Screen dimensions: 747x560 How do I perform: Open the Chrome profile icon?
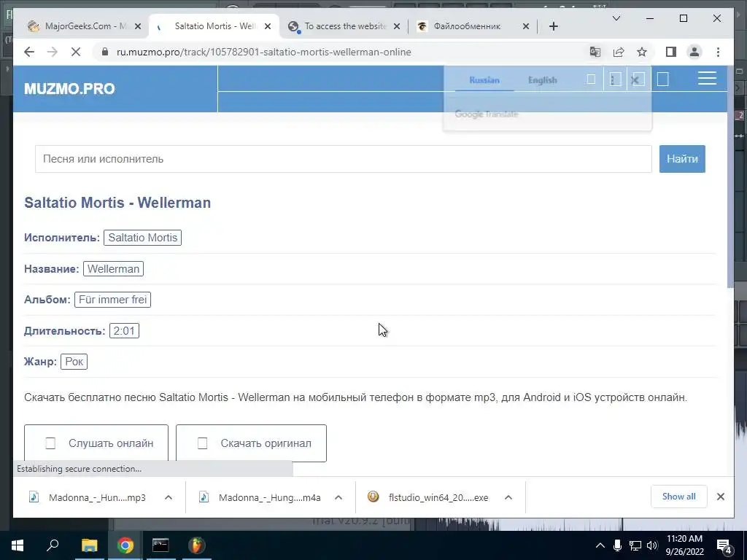(x=694, y=52)
